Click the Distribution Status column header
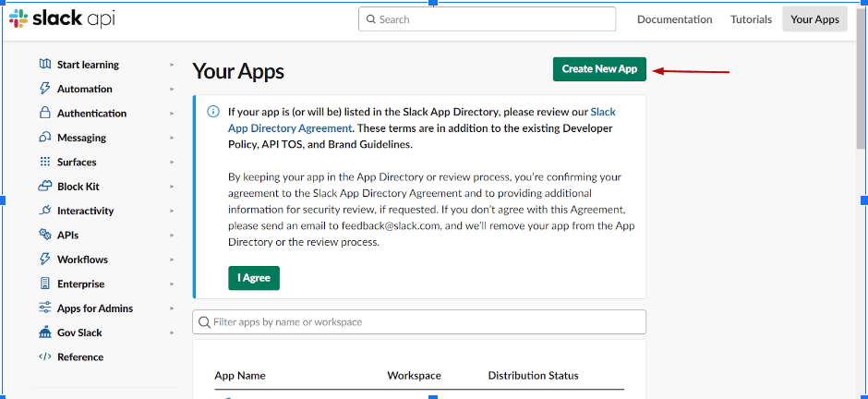The image size is (868, 399). tap(533, 376)
